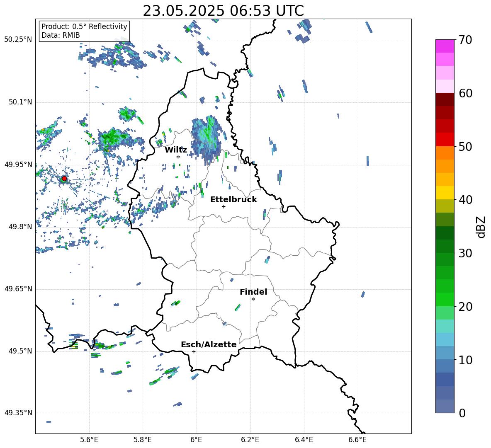
Task: Click the 49.95°N latitude label
Action: click(x=18, y=165)
